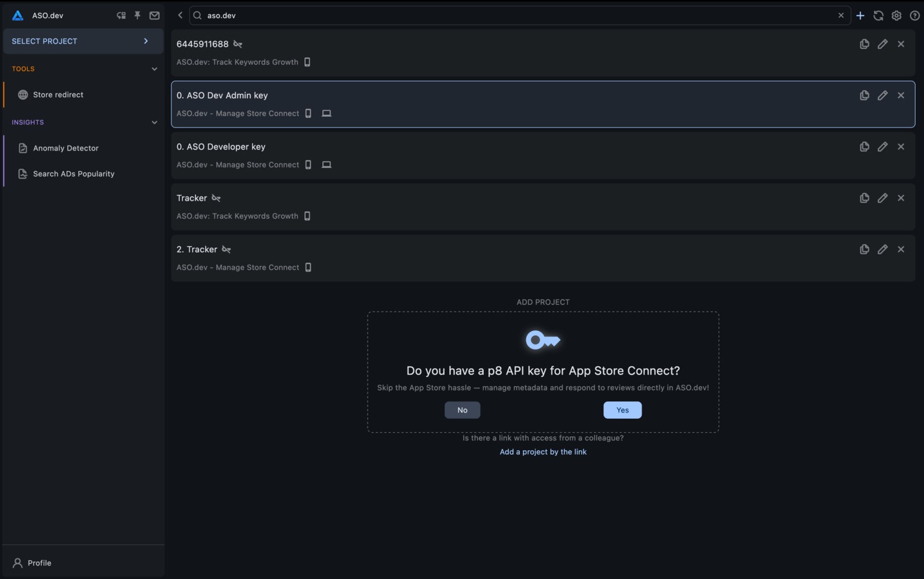The height and width of the screenshot is (579, 924).
Task: Copy the ASO Dev Admin key entry
Action: [864, 95]
